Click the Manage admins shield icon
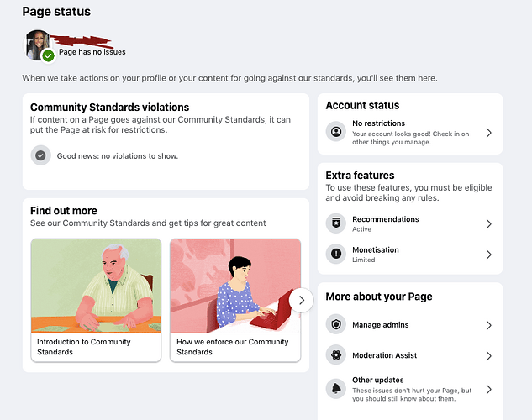This screenshot has height=420, width=532. [336, 324]
